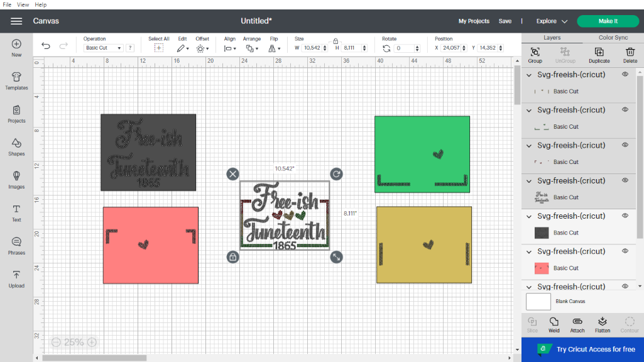This screenshot has height=362, width=644.
Task: Click the operation help question mark button
Action: 130,48
